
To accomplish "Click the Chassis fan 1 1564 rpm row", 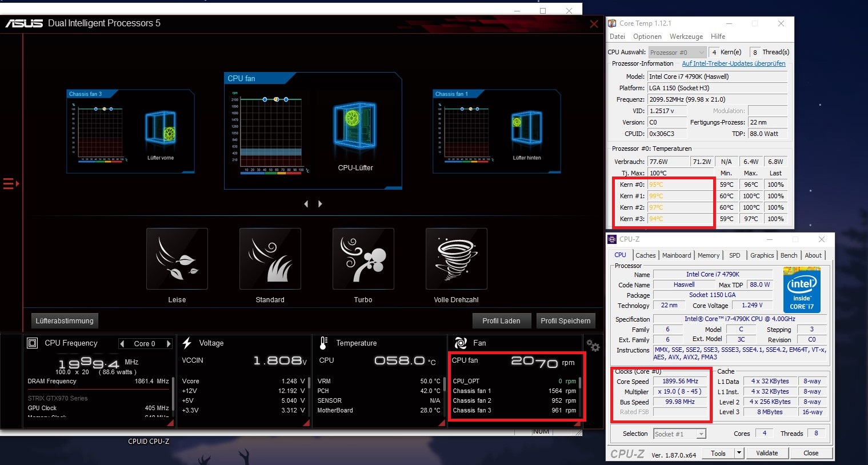I will 514,391.
